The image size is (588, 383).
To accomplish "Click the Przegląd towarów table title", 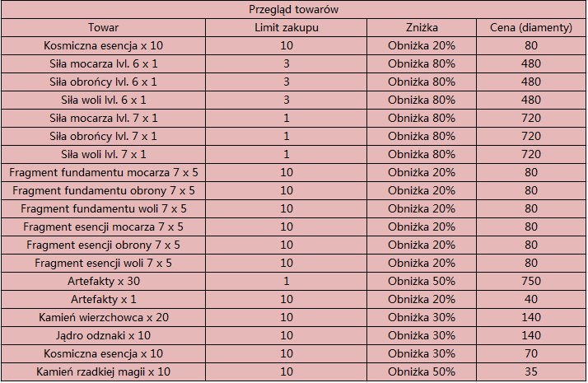I will tap(294, 9).
